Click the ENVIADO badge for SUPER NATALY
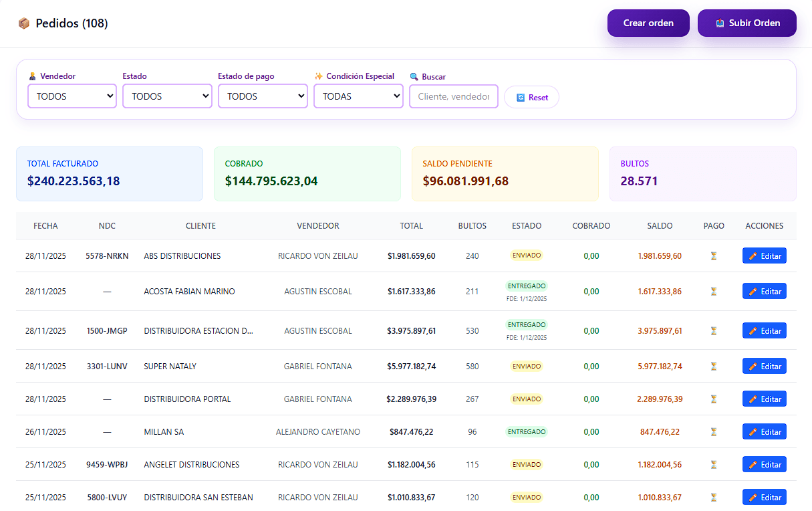 (x=527, y=366)
